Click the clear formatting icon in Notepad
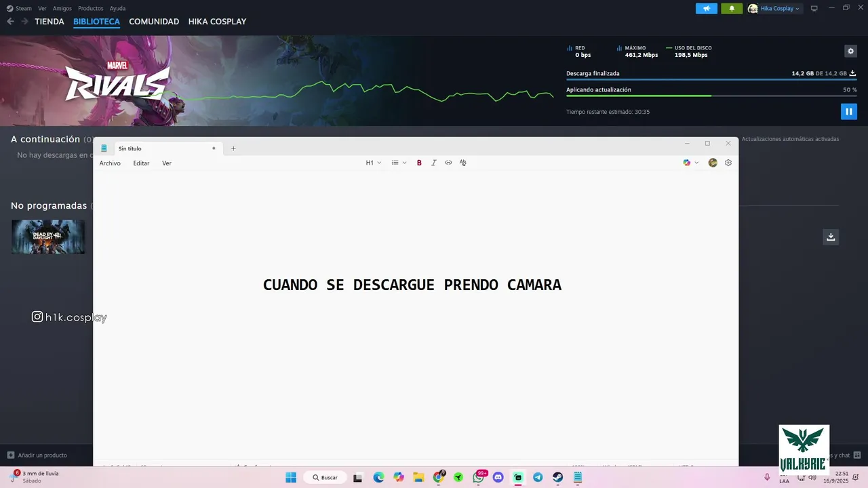868x488 pixels. [463, 163]
